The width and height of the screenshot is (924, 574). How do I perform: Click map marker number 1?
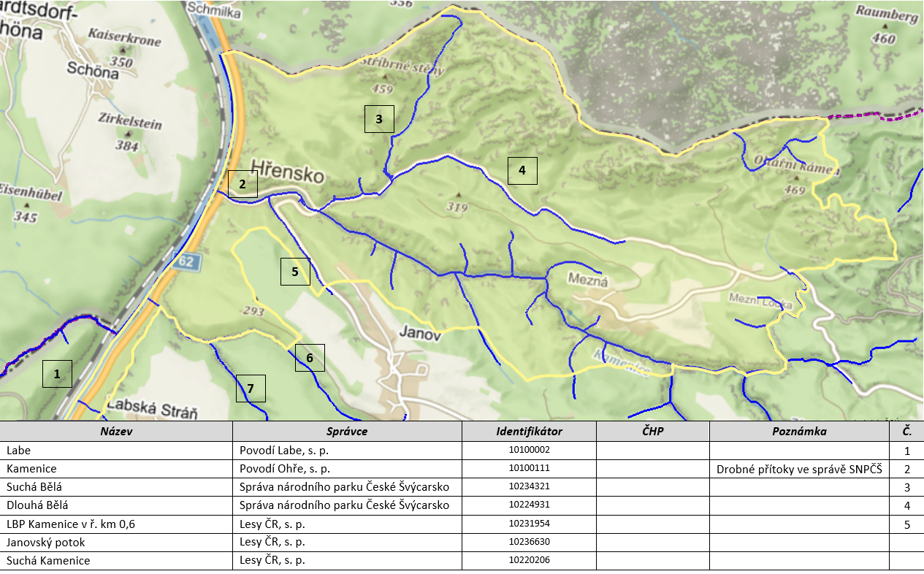click(x=58, y=374)
